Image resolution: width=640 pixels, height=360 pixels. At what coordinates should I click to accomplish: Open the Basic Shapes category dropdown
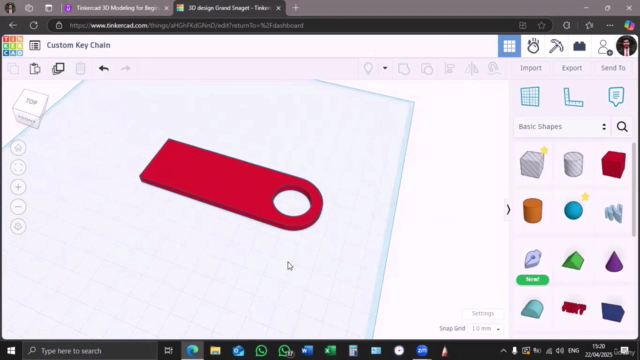click(x=562, y=127)
